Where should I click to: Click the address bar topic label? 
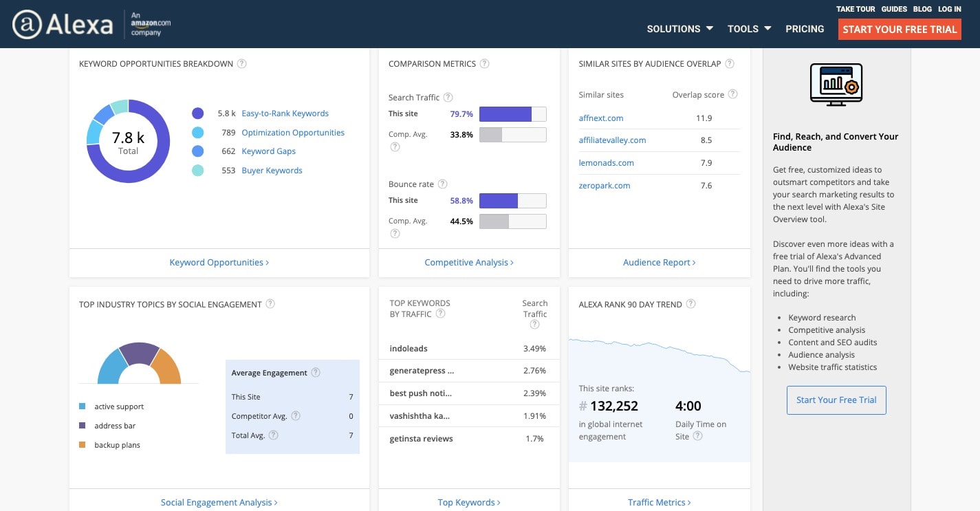click(115, 426)
